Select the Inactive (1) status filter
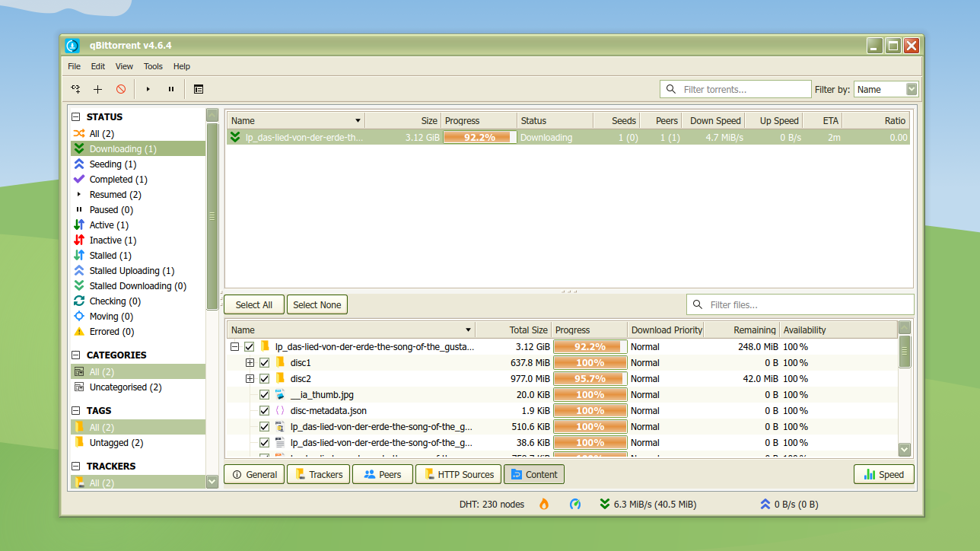This screenshot has height=551, width=980. pyautogui.click(x=138, y=240)
